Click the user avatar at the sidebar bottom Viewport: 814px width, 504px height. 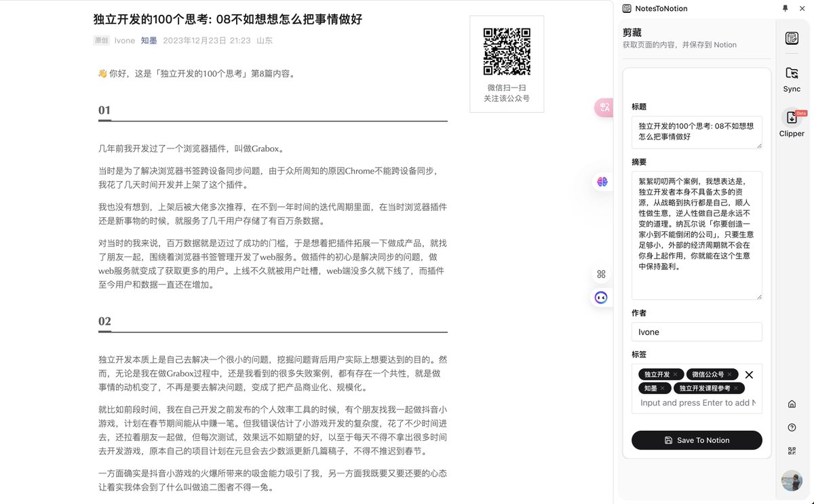(791, 481)
